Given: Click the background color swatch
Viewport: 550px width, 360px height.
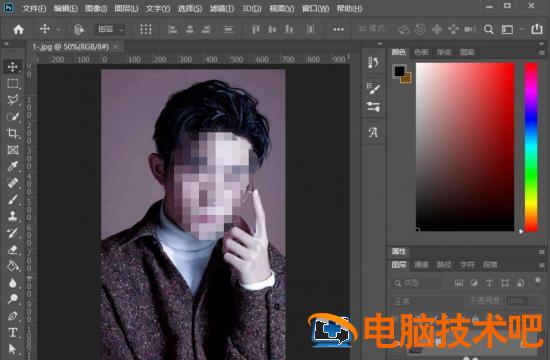Looking at the screenshot, I should tap(407, 79).
